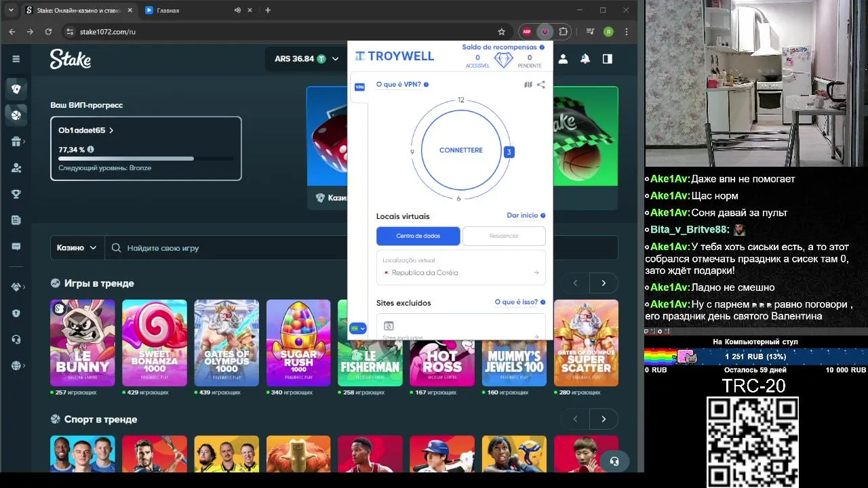Open the forum chat icon in sidebar

pos(16,247)
